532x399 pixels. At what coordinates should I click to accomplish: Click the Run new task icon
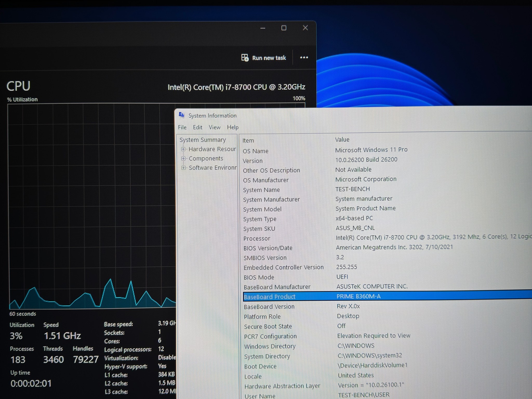click(245, 58)
